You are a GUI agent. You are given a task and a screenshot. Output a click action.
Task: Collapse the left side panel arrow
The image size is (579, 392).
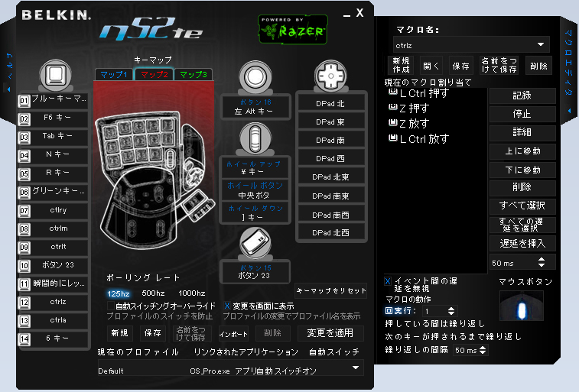click(9, 89)
